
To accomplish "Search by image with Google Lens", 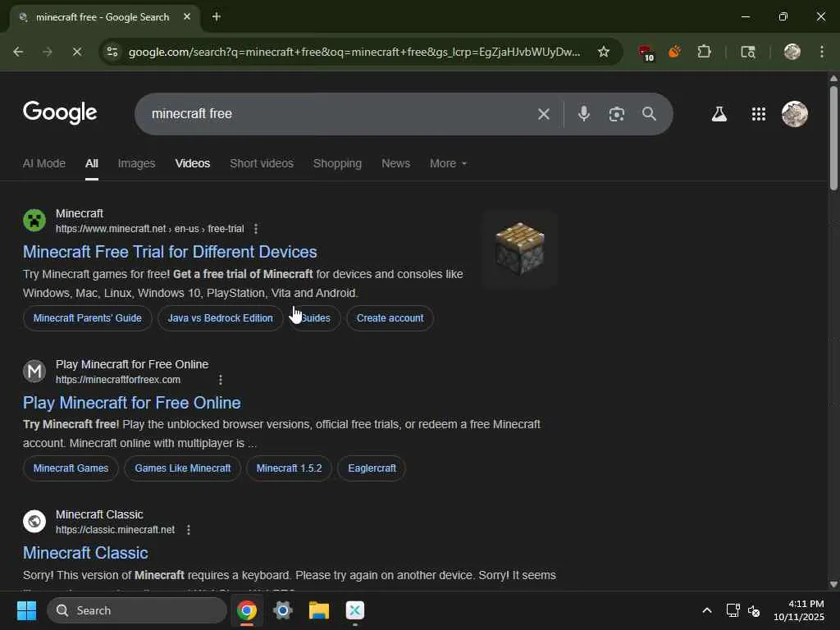I will coord(617,114).
